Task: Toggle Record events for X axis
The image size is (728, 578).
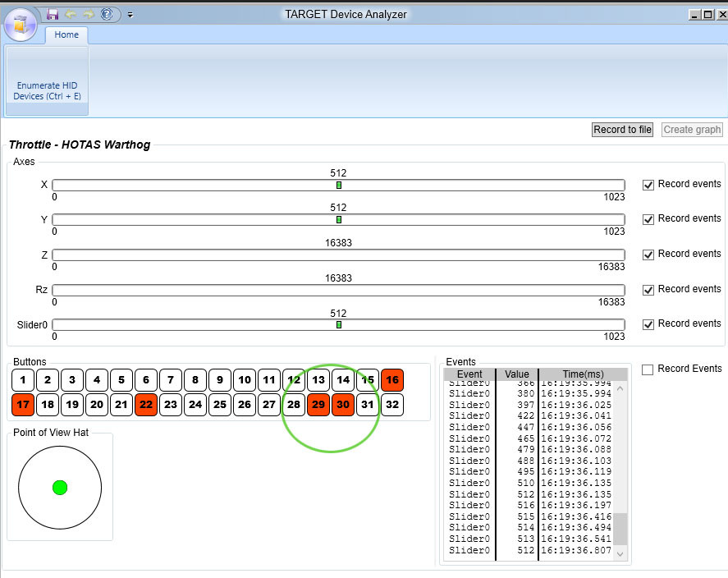Action: pos(648,185)
